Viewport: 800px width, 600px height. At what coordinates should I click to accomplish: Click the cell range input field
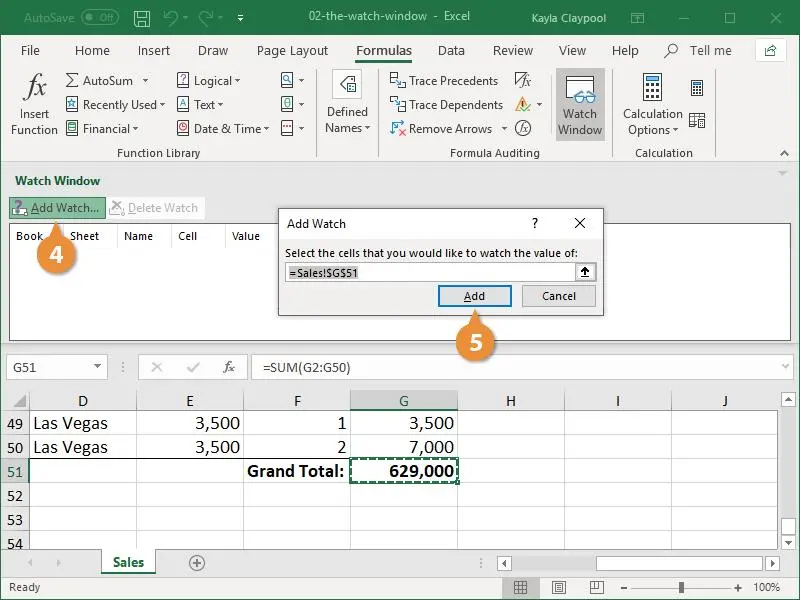click(430, 272)
